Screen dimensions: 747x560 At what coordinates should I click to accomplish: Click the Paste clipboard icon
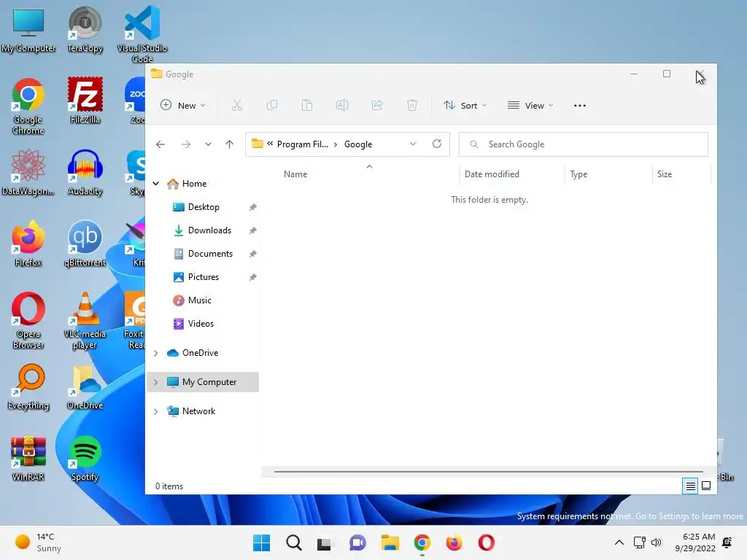307,105
